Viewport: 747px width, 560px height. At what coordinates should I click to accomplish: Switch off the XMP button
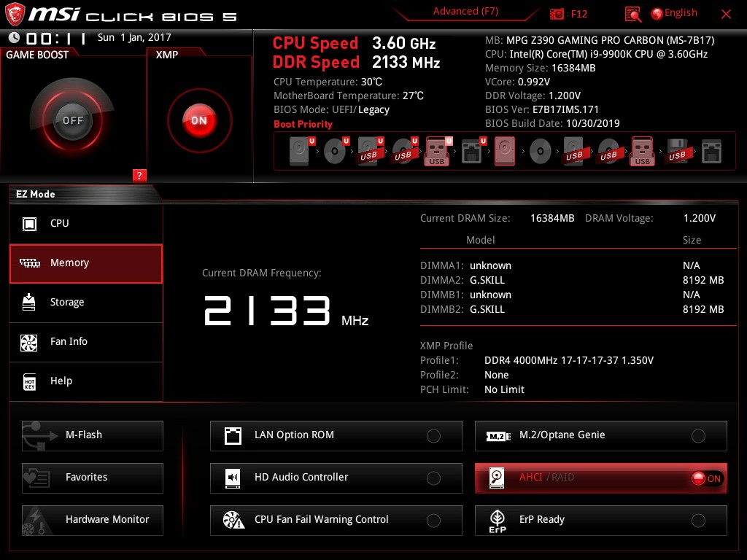pos(199,120)
